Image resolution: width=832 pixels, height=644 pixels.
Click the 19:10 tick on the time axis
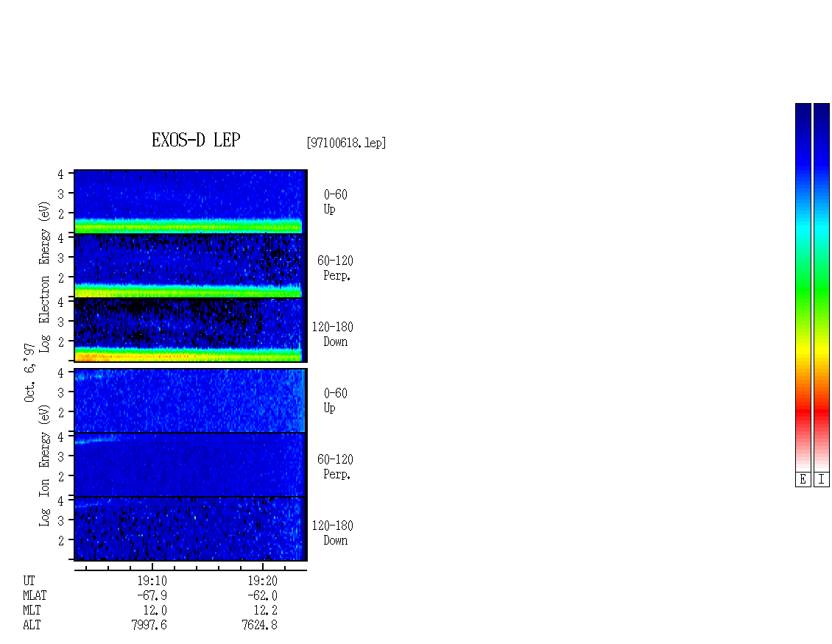(152, 567)
